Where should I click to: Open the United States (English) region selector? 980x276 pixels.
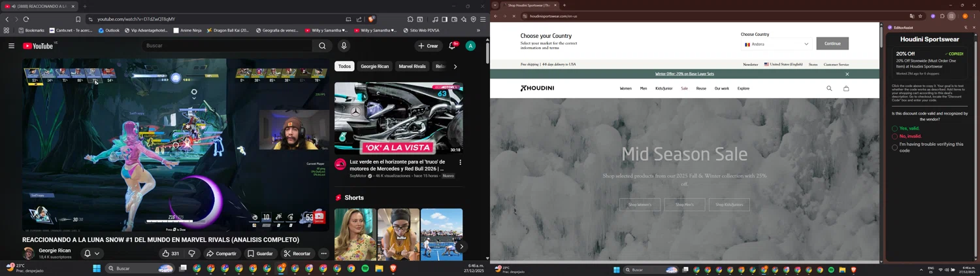pos(783,65)
